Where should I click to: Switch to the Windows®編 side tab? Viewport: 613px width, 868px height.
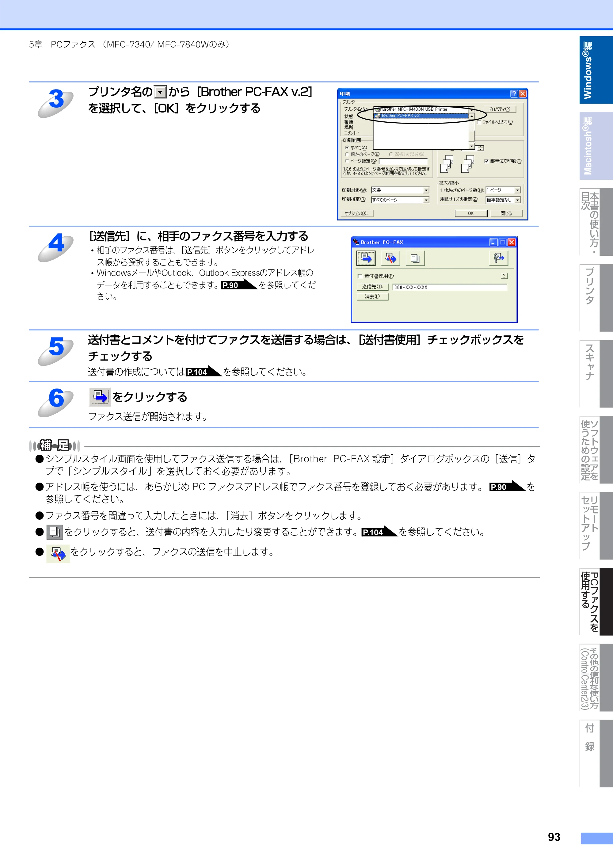[x=596, y=70]
